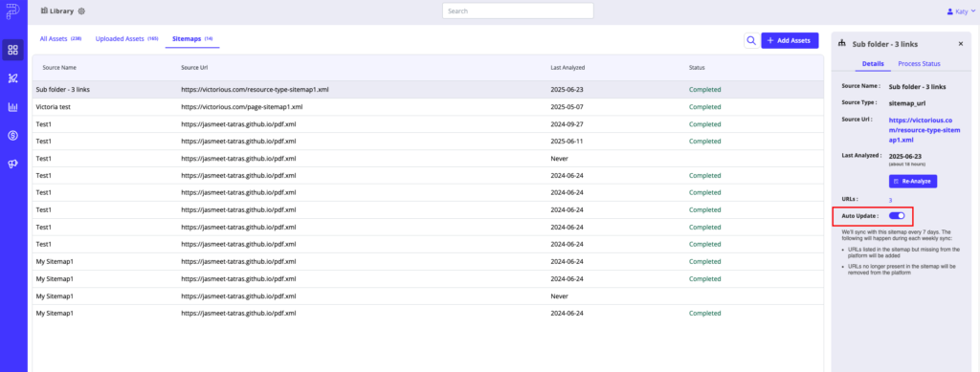Click the Library icon in header
The image size is (980, 372).
coord(44,11)
